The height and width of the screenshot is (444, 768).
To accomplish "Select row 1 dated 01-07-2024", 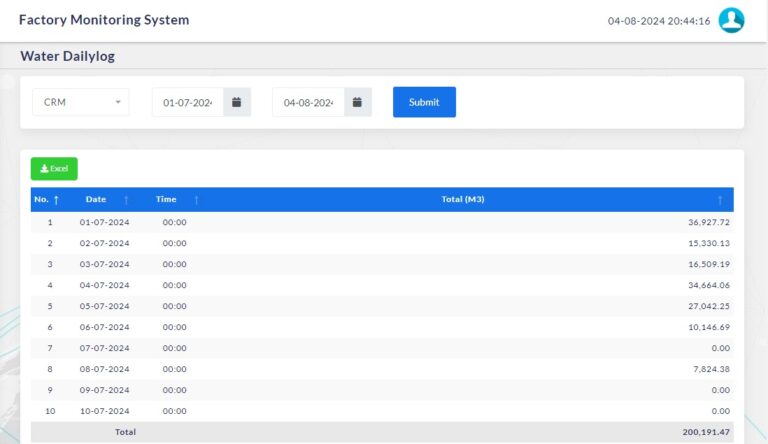I will tap(104, 222).
